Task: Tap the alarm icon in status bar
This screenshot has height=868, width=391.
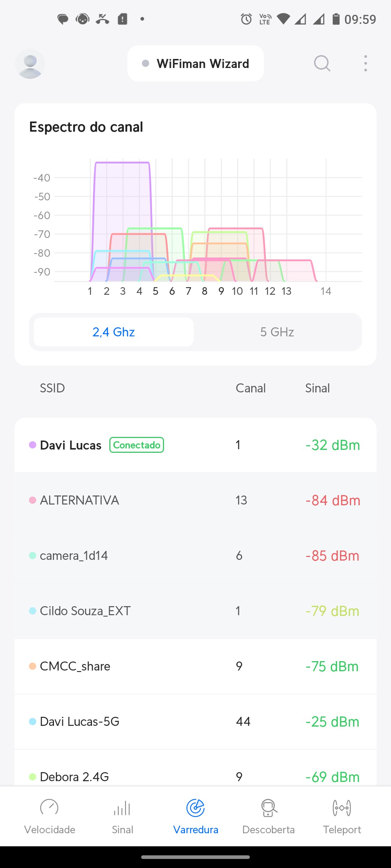Action: point(246,19)
